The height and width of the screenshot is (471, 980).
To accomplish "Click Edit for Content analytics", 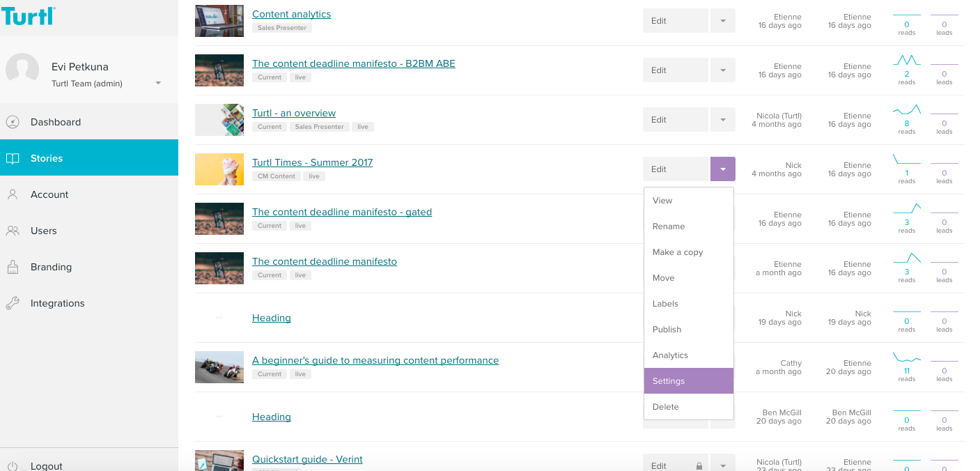I will click(x=675, y=21).
